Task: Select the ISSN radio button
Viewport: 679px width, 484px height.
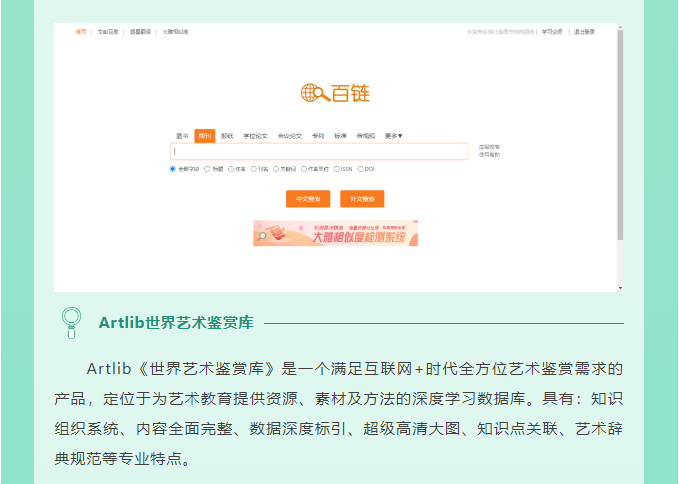Action: pyautogui.click(x=336, y=169)
